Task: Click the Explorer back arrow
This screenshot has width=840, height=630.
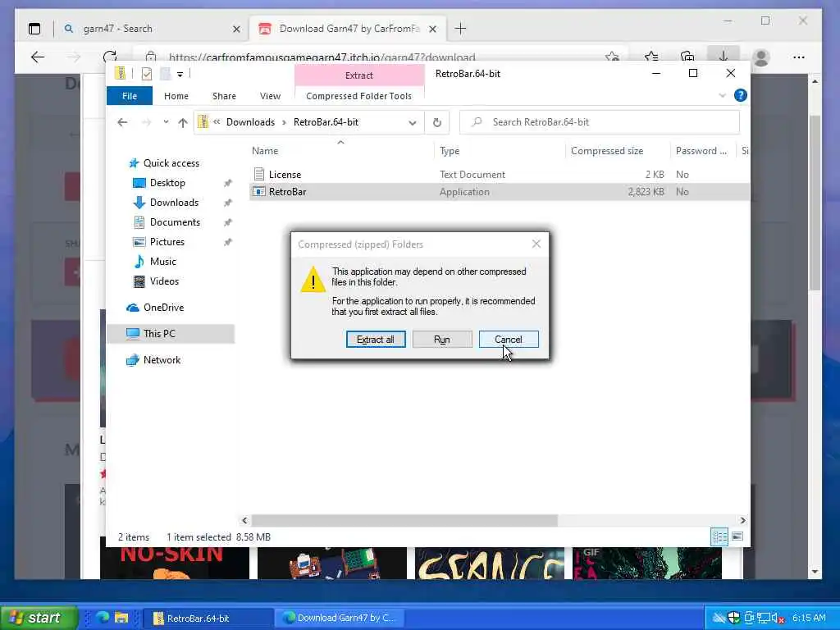Action: click(x=122, y=122)
